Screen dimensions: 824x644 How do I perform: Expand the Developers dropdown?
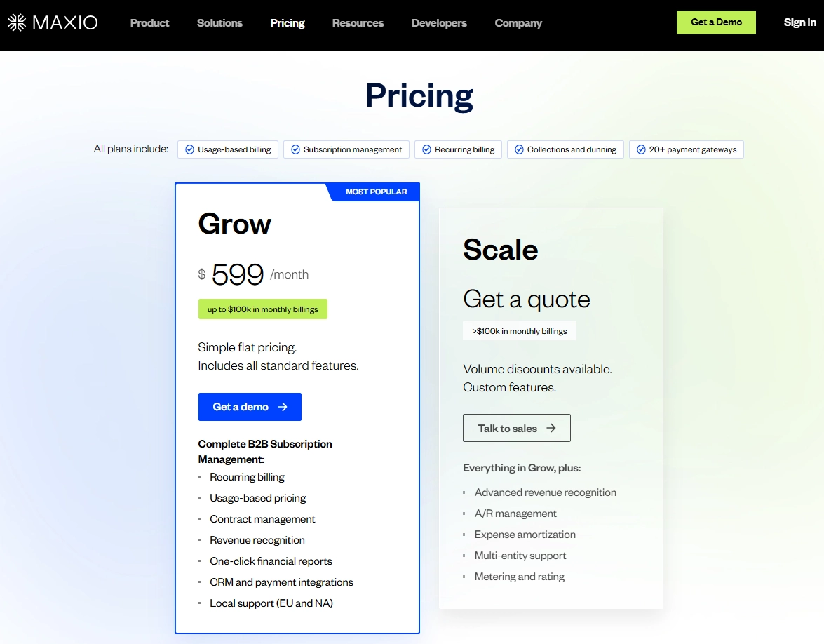439,22
